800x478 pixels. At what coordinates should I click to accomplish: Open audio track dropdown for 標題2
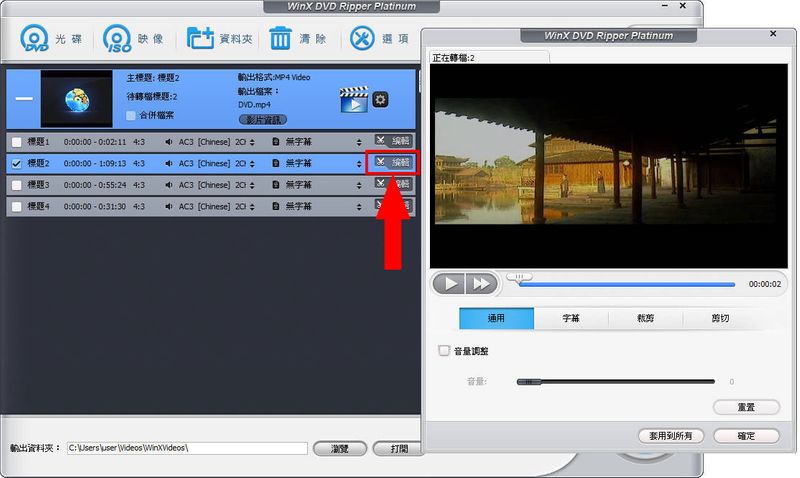click(x=252, y=164)
